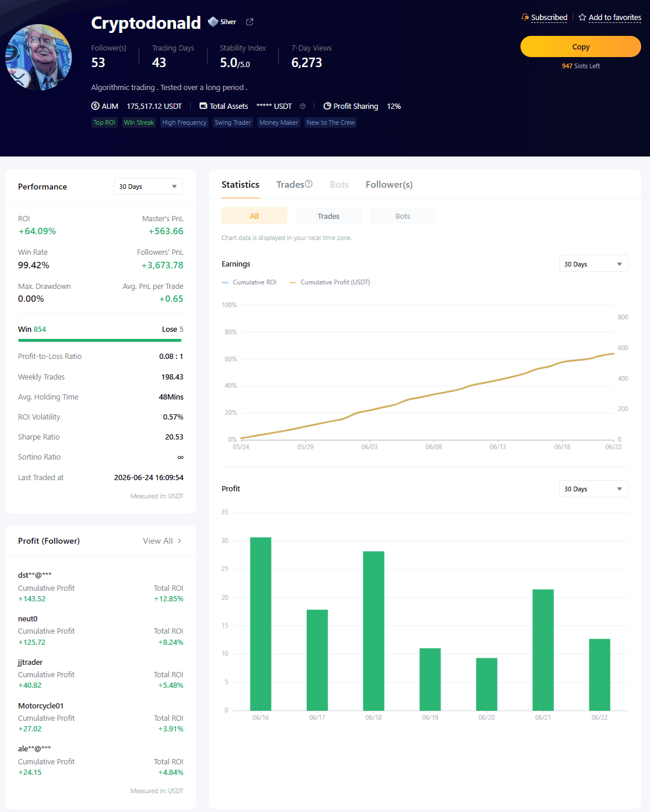Select the Trades filter button
Image resolution: width=650 pixels, height=812 pixels.
(x=329, y=216)
